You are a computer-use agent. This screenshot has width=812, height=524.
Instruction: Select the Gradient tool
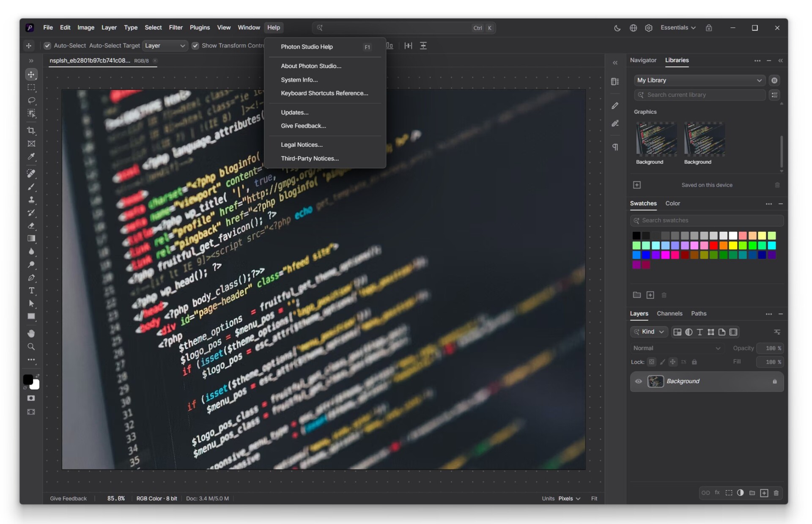(31, 239)
